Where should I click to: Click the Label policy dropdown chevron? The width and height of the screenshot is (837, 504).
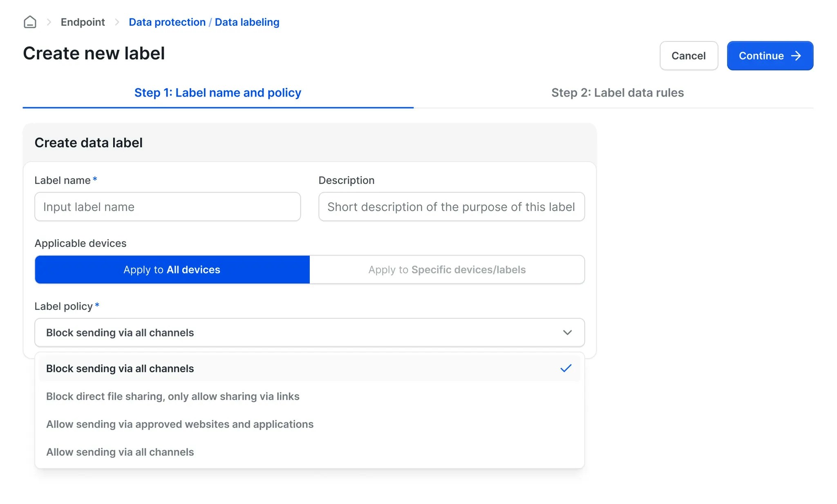[x=567, y=332]
